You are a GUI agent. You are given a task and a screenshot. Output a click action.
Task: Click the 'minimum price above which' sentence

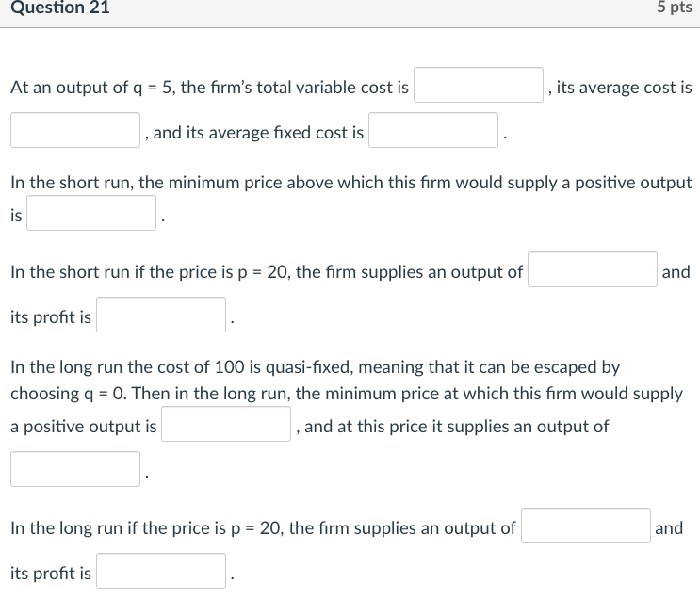click(x=350, y=182)
